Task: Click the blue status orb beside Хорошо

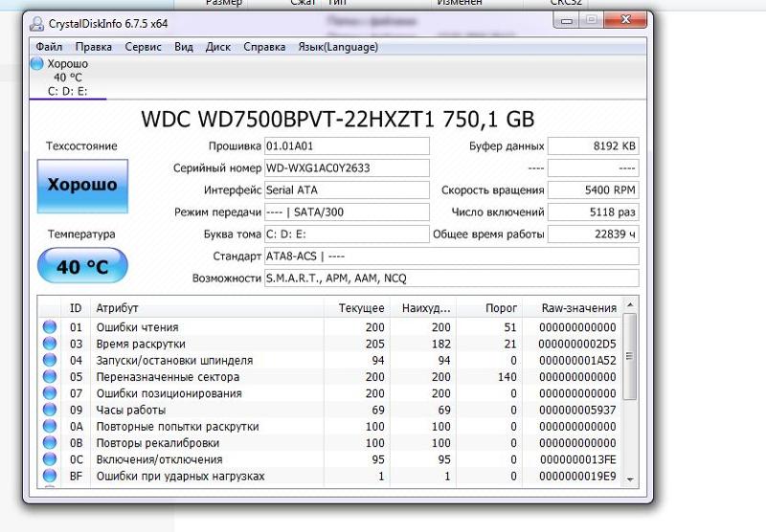Action: tap(36, 63)
